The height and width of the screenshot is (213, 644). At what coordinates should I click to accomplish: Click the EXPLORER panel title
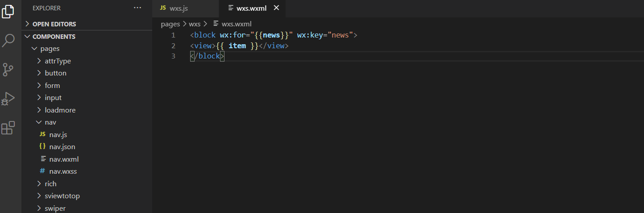pyautogui.click(x=47, y=8)
